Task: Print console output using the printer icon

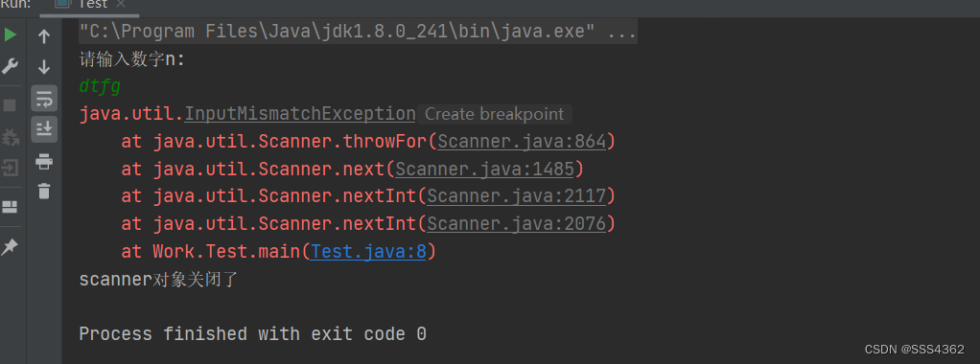Action: point(44,162)
